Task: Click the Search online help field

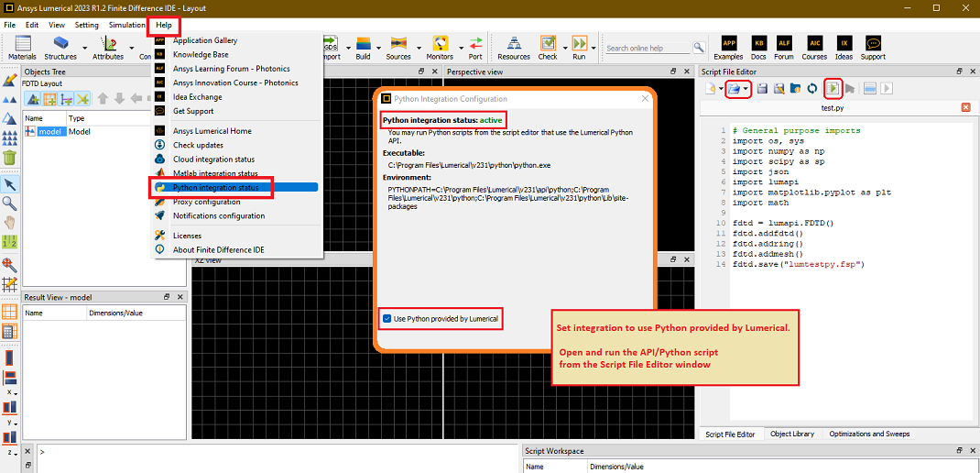Action: point(648,48)
